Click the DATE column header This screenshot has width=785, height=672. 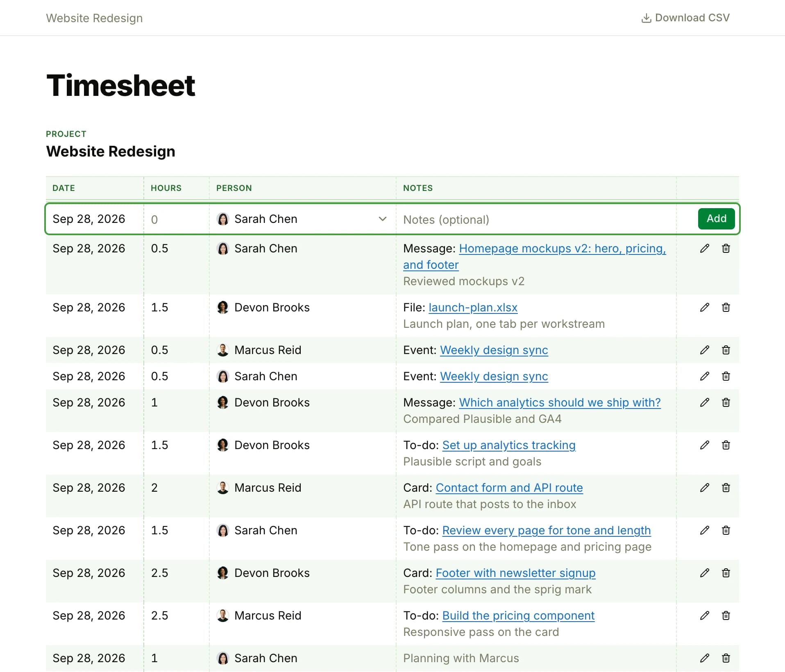coord(64,188)
